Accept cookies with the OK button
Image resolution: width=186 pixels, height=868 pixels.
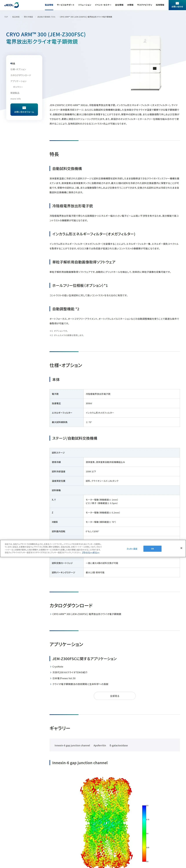point(152,549)
